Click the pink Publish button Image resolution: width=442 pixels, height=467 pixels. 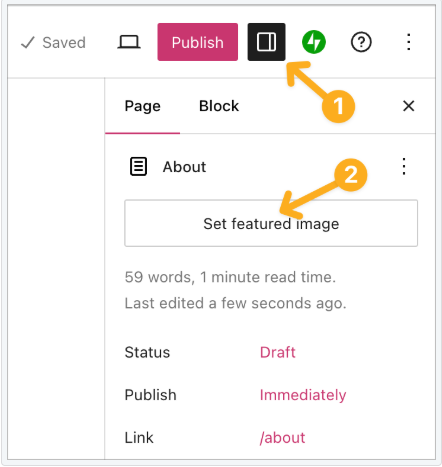pos(198,42)
